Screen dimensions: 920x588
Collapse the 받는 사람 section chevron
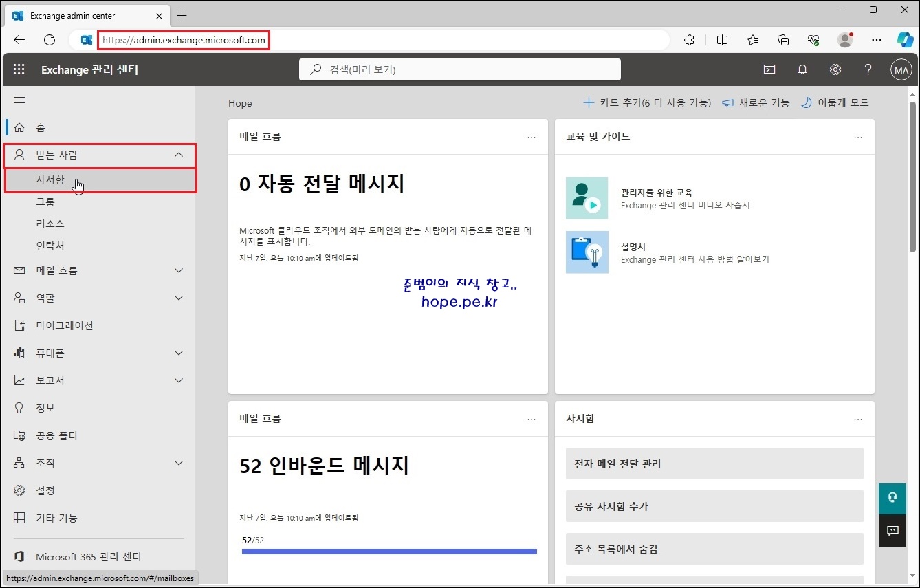click(179, 155)
